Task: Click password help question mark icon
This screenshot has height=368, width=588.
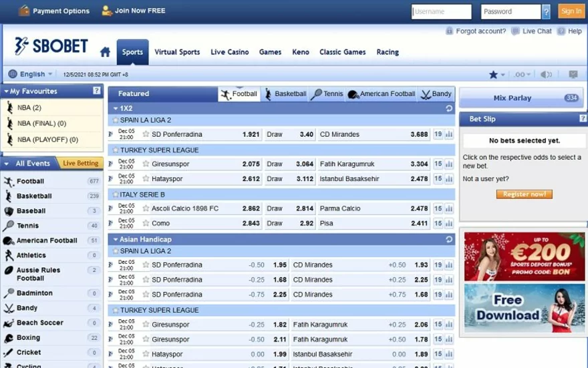Action: [x=547, y=11]
